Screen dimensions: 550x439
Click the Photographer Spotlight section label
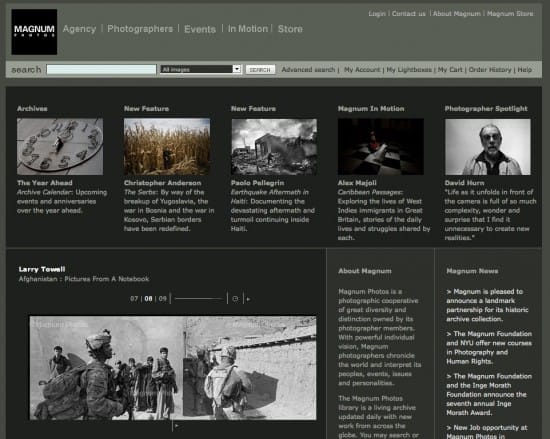(486, 109)
